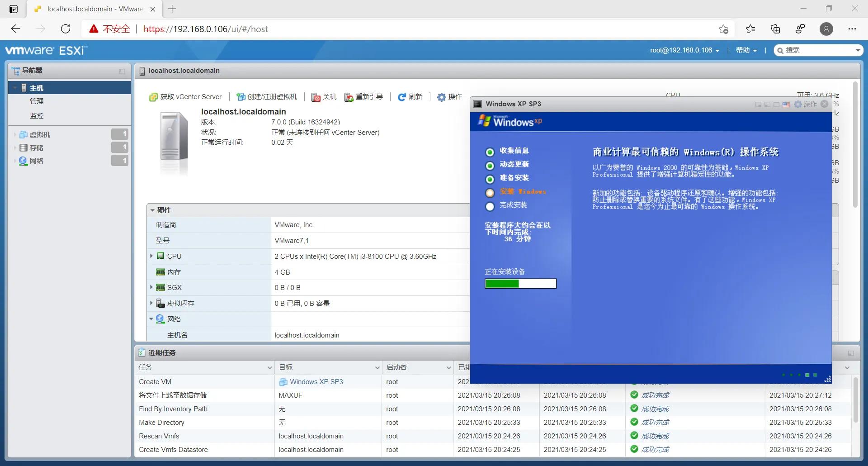
Task: Open the 任务 column dropdown in recent tasks
Action: pos(269,367)
